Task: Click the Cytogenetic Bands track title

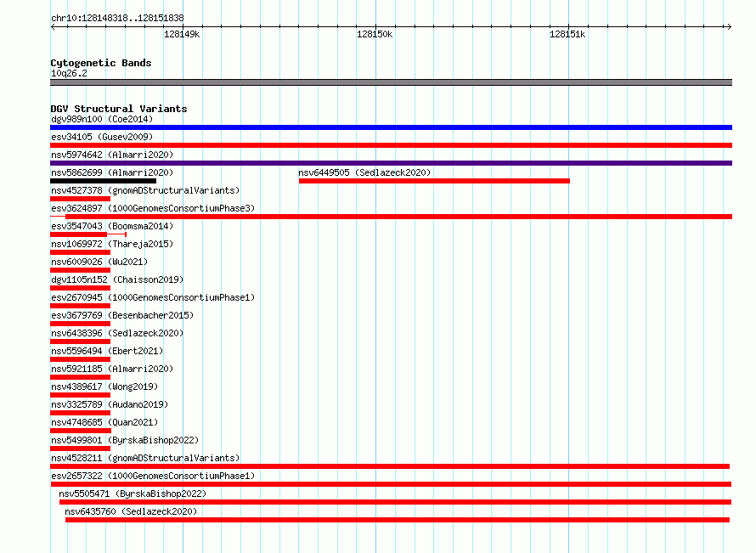Action: pyautogui.click(x=101, y=63)
